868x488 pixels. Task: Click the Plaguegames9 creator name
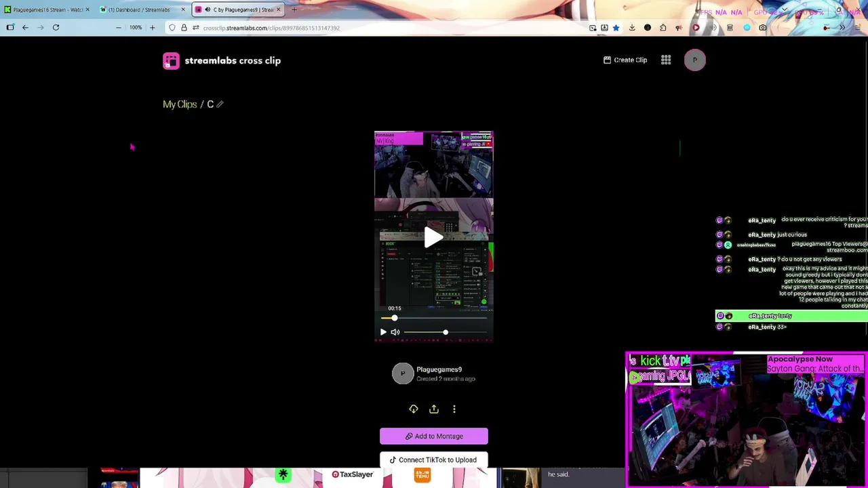[x=439, y=369]
